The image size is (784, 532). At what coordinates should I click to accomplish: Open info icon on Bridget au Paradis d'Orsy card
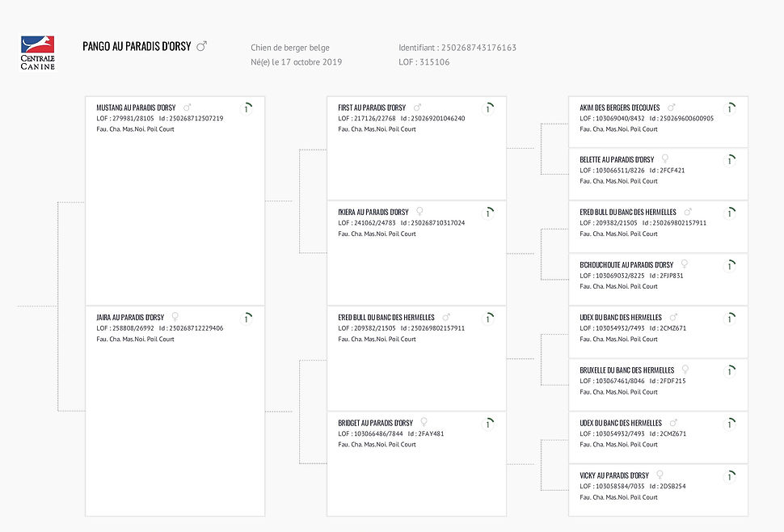[488, 424]
